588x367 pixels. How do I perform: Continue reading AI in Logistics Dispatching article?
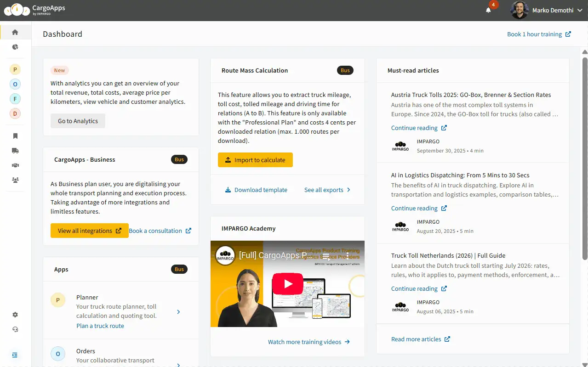point(419,208)
